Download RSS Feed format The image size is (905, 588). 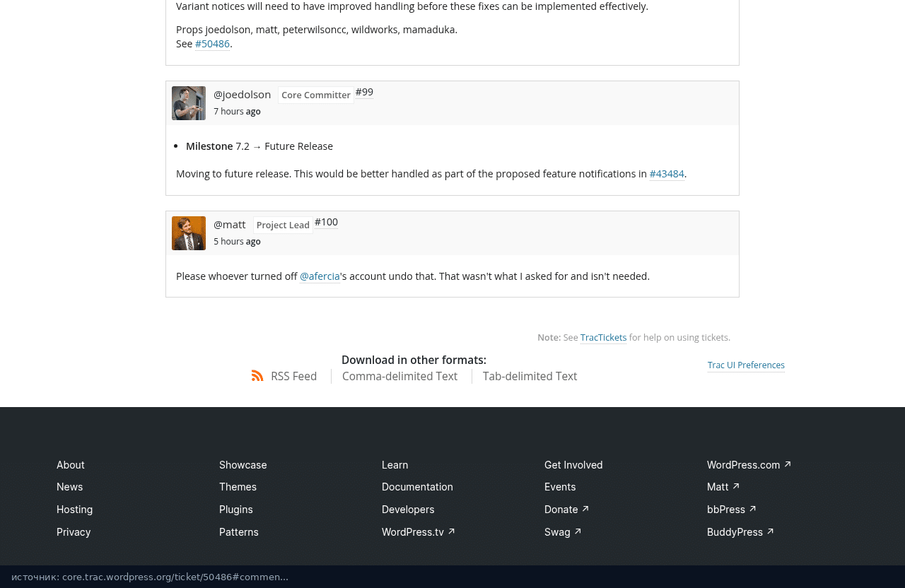[293, 377]
